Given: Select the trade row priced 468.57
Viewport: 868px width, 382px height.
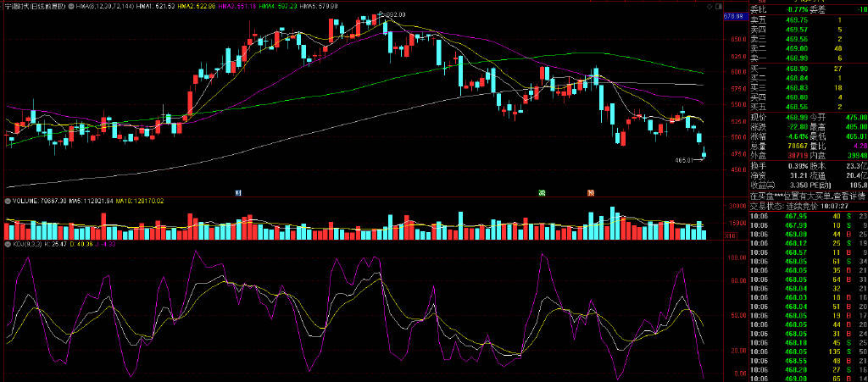Looking at the screenshot, I should point(808,252).
